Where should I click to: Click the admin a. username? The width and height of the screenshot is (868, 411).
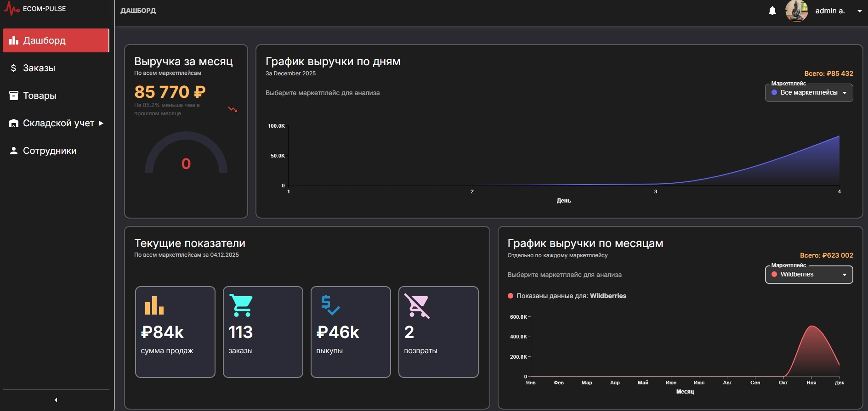830,11
